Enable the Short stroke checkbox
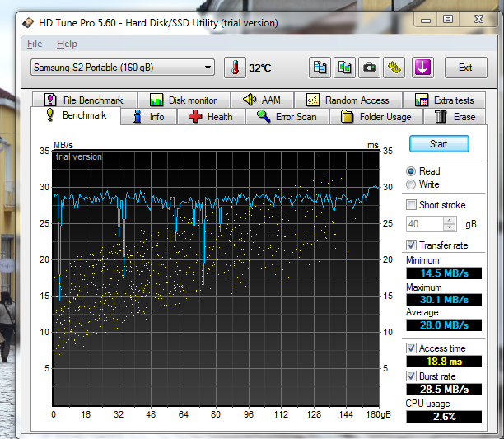 [411, 205]
